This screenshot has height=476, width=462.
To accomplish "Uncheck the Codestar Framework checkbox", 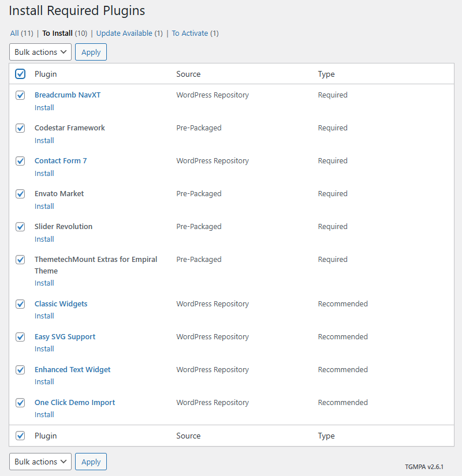I will tap(20, 128).
